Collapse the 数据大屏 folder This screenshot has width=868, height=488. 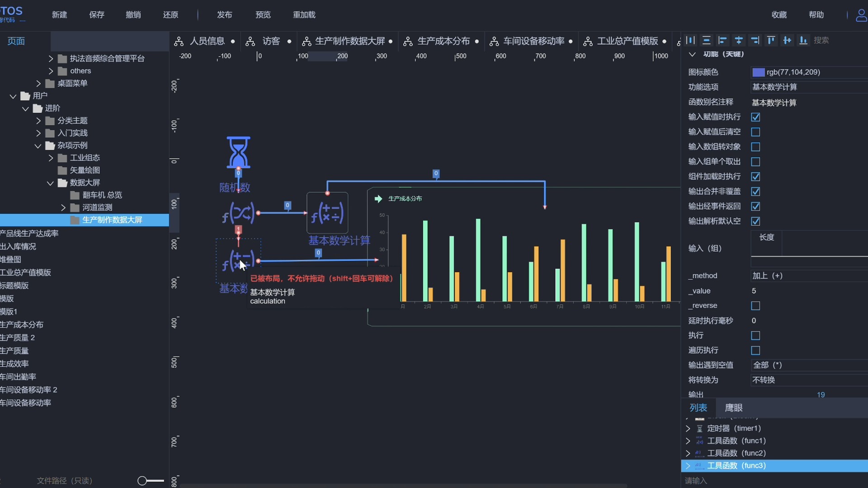pyautogui.click(x=50, y=183)
